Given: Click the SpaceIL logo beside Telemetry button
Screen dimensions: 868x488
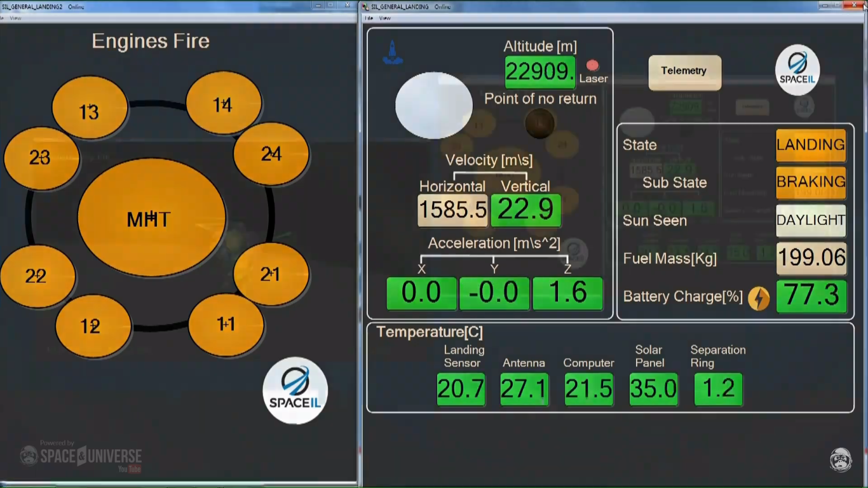Looking at the screenshot, I should 797,70.
